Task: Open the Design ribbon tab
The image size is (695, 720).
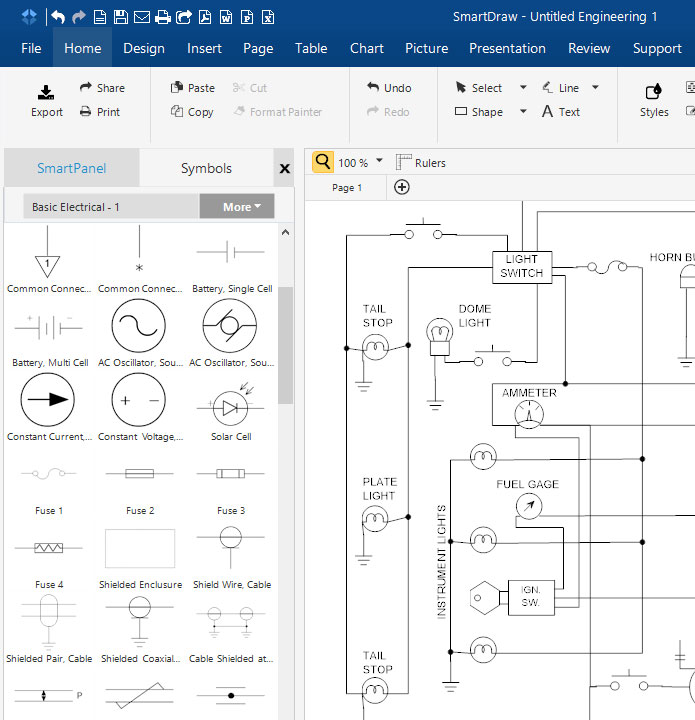Action: click(x=144, y=48)
